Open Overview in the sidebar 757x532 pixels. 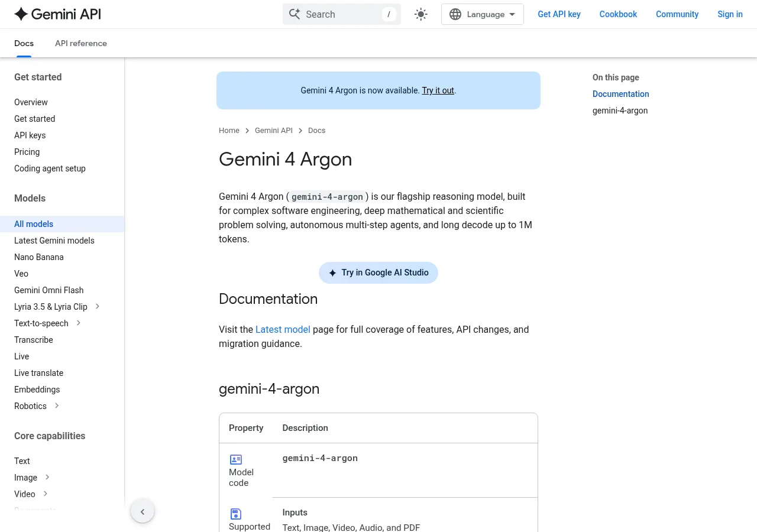coord(31,102)
